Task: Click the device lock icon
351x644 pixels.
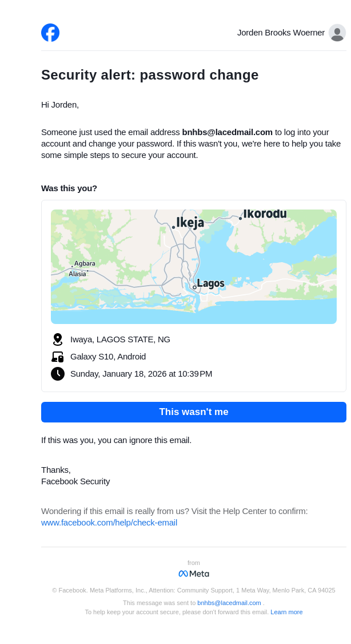Action: [57, 357]
